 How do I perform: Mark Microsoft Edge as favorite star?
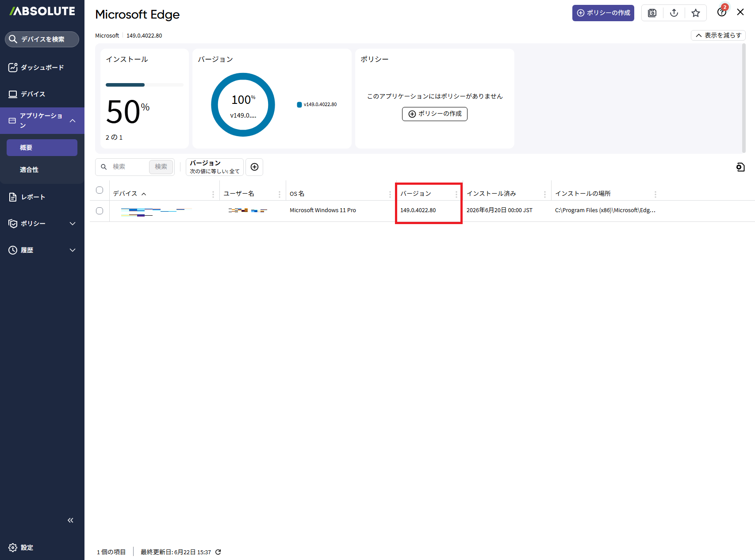pos(696,13)
